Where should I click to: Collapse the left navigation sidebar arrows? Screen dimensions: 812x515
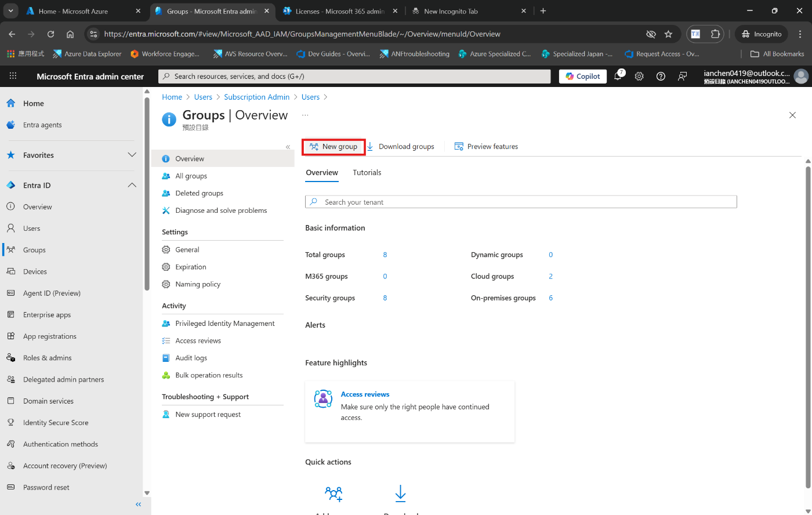click(138, 505)
